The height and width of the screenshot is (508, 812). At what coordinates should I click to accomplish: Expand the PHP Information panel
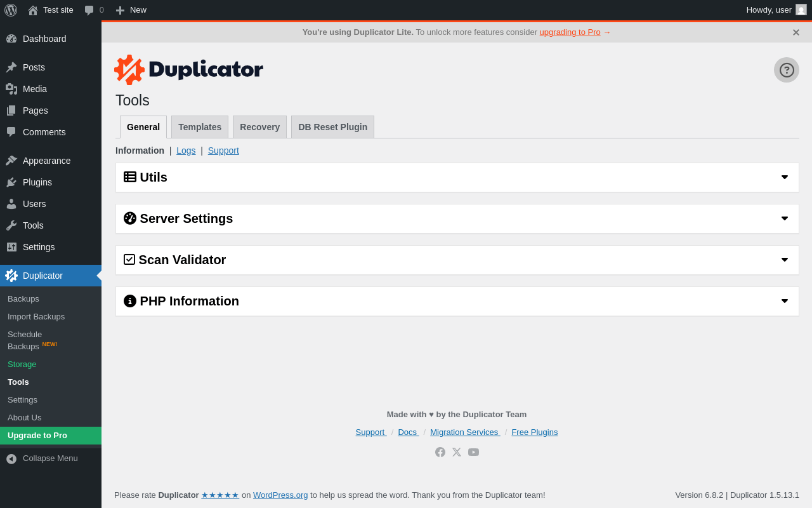[457, 301]
